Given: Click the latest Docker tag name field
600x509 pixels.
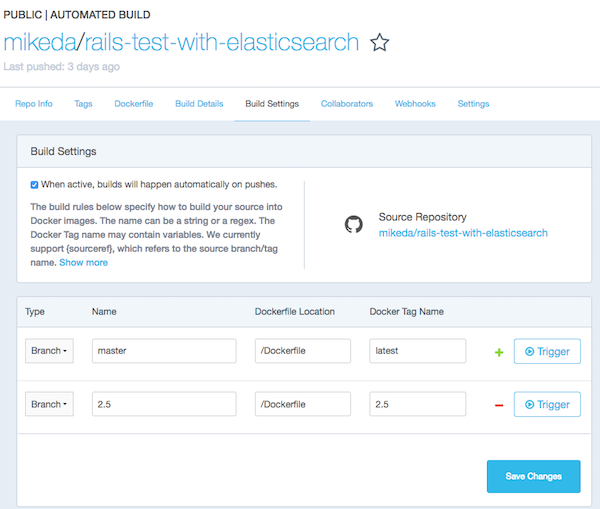Looking at the screenshot, I should pos(417,351).
